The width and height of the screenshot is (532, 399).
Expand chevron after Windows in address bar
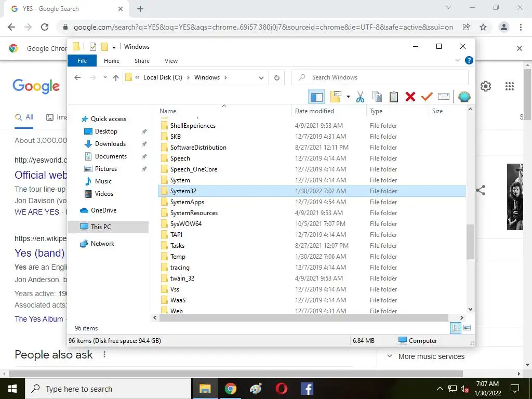point(225,77)
